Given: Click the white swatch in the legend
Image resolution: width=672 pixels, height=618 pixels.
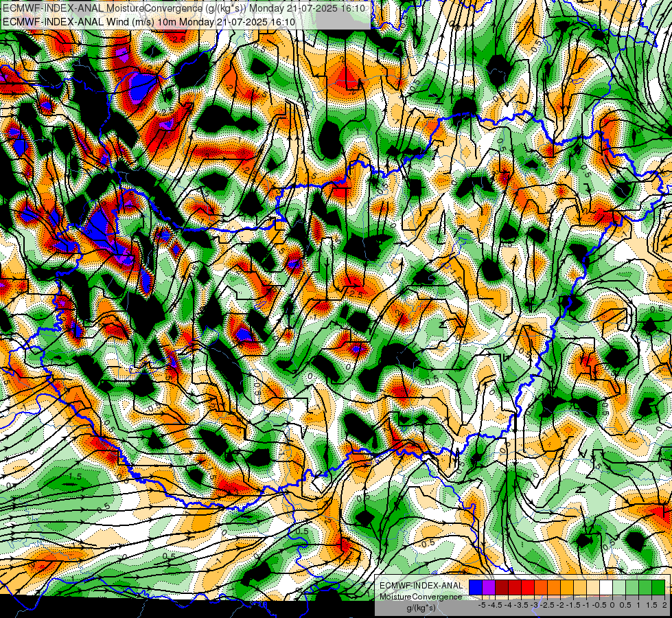Looking at the screenshot, I should [x=606, y=587].
